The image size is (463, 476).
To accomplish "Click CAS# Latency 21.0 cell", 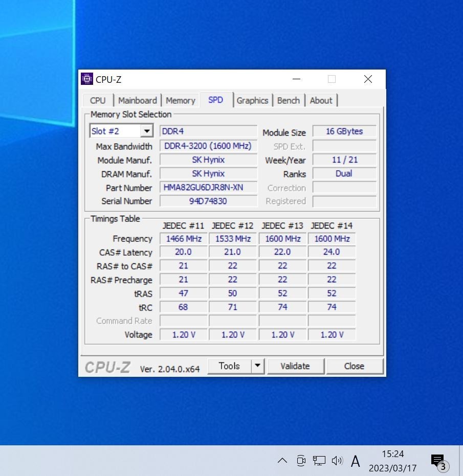I will [x=233, y=252].
